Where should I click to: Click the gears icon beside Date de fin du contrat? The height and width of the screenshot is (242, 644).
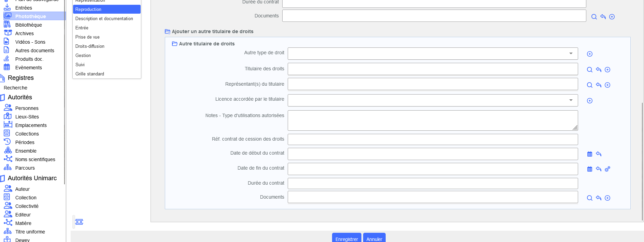coord(607,169)
